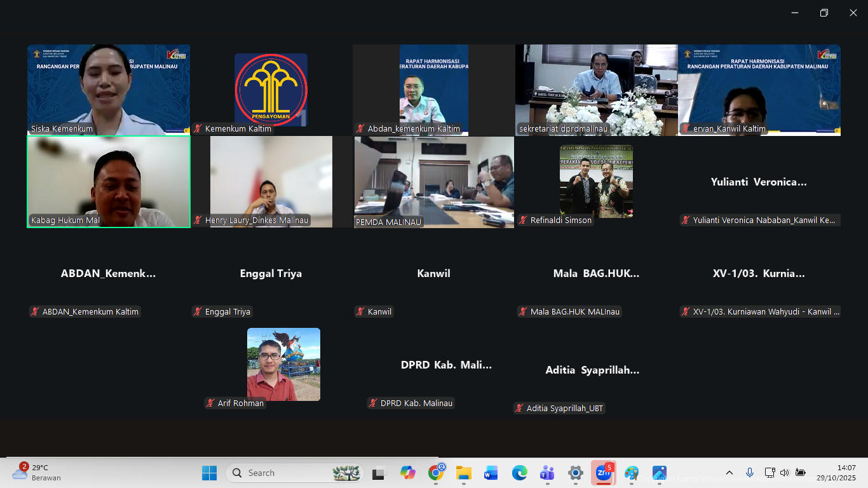Open Google Chrome from taskbar
Image resolution: width=868 pixels, height=488 pixels.
coord(436,473)
